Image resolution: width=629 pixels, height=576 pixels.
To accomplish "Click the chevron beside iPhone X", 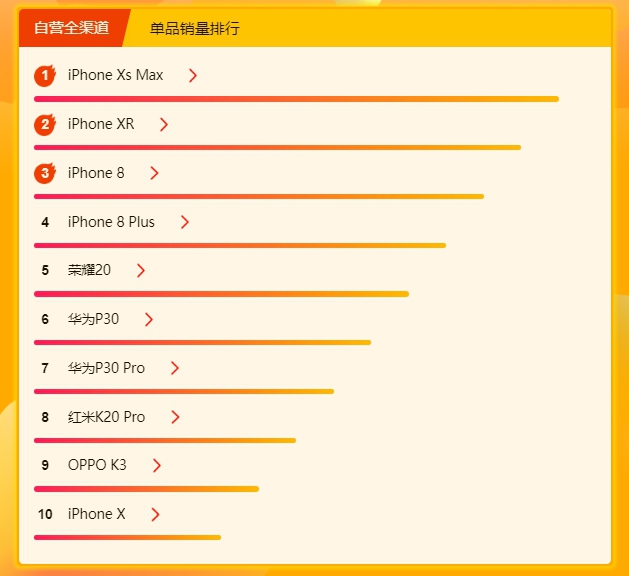I will coord(155,514).
